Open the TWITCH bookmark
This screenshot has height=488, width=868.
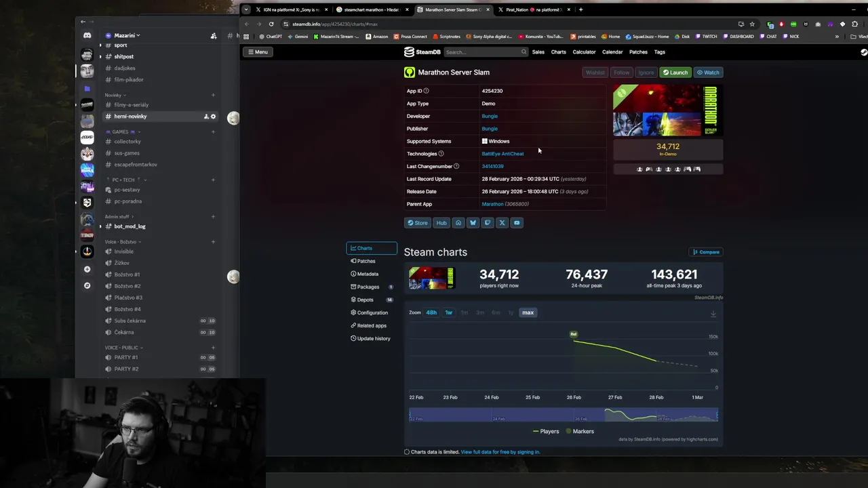705,37
